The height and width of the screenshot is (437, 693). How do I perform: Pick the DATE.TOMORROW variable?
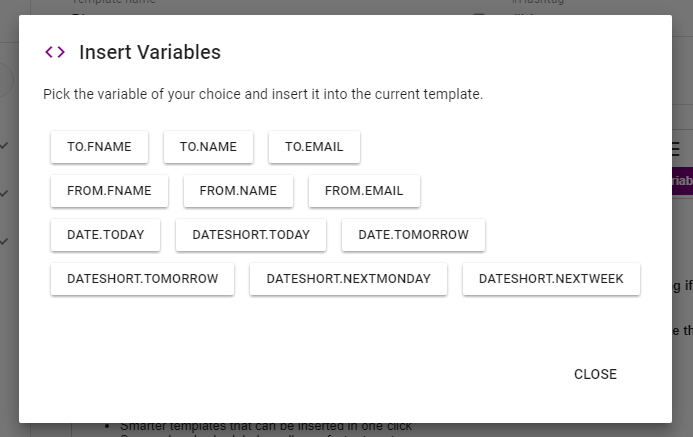[x=413, y=235]
